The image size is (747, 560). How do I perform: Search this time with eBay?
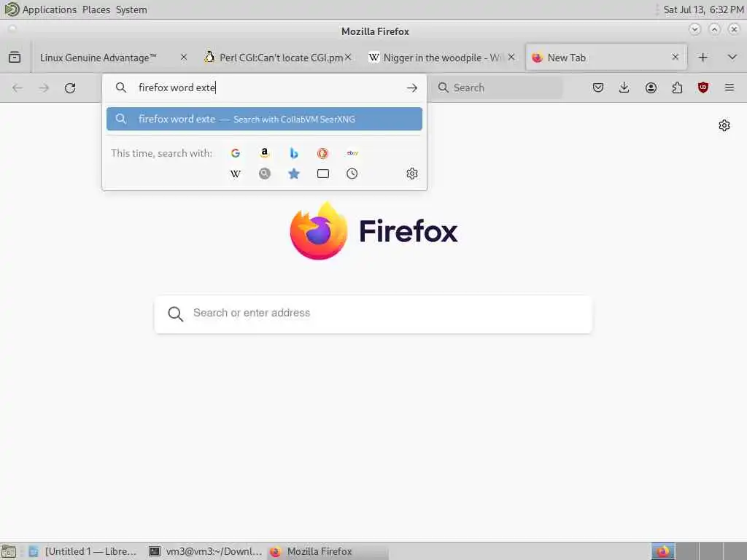tap(352, 153)
